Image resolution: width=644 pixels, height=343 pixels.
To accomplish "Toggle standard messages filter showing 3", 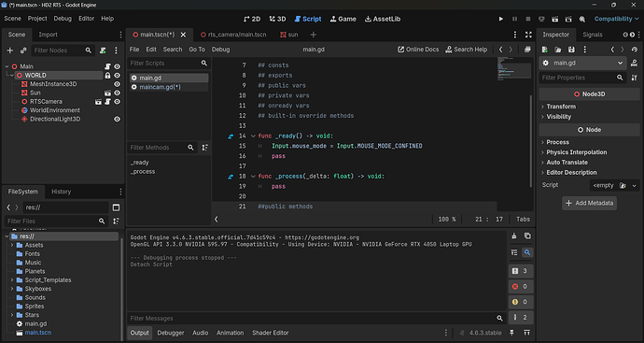I will point(521,271).
